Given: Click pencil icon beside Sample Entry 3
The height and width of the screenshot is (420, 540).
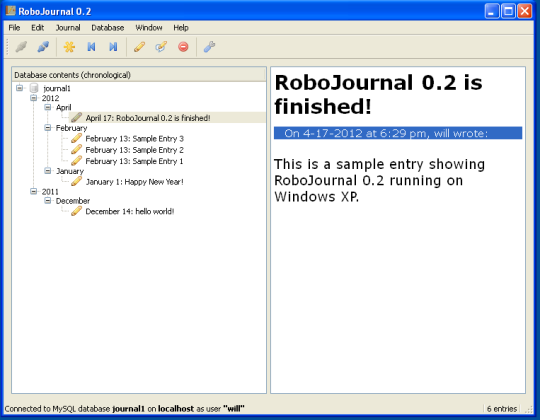Looking at the screenshot, I should click(76, 138).
